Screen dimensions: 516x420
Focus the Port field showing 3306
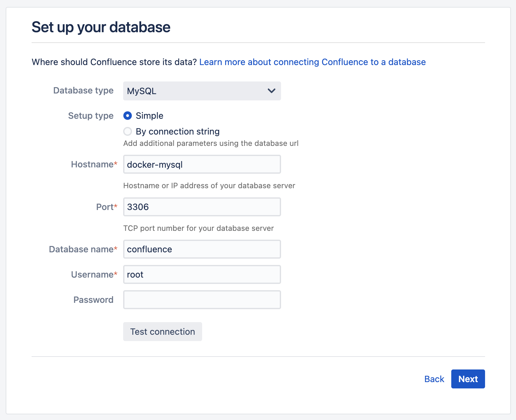pyautogui.click(x=202, y=207)
